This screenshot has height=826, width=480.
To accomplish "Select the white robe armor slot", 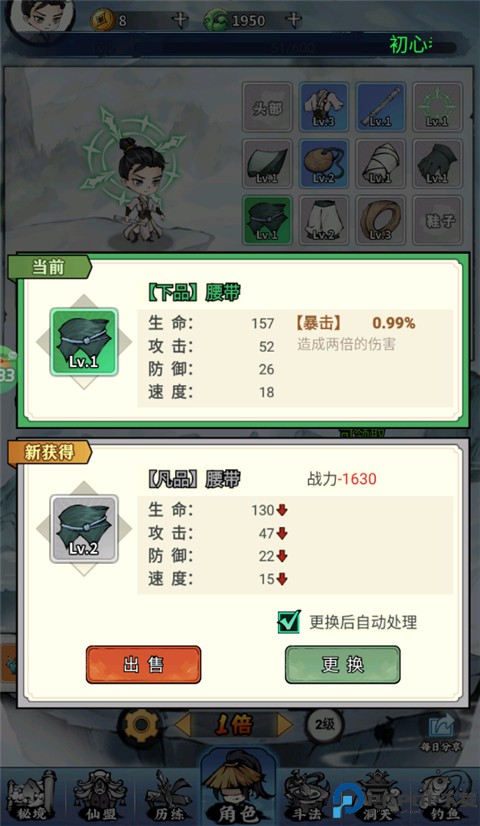I will pyautogui.click(x=324, y=106).
